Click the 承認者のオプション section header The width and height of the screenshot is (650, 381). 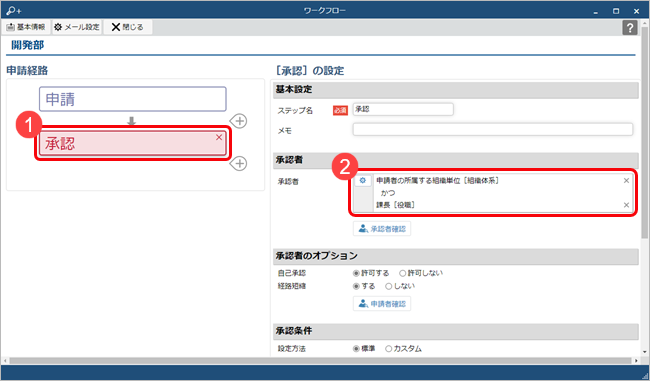pyautogui.click(x=456, y=256)
